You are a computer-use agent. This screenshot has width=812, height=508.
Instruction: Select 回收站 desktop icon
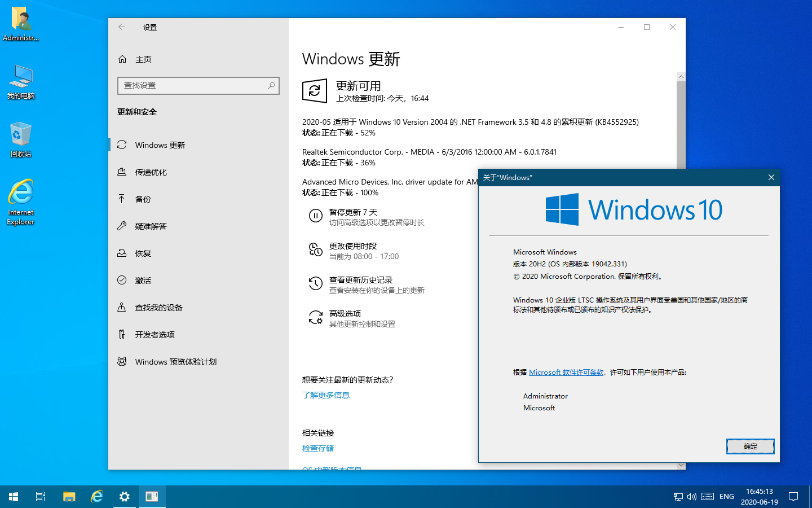(x=21, y=140)
